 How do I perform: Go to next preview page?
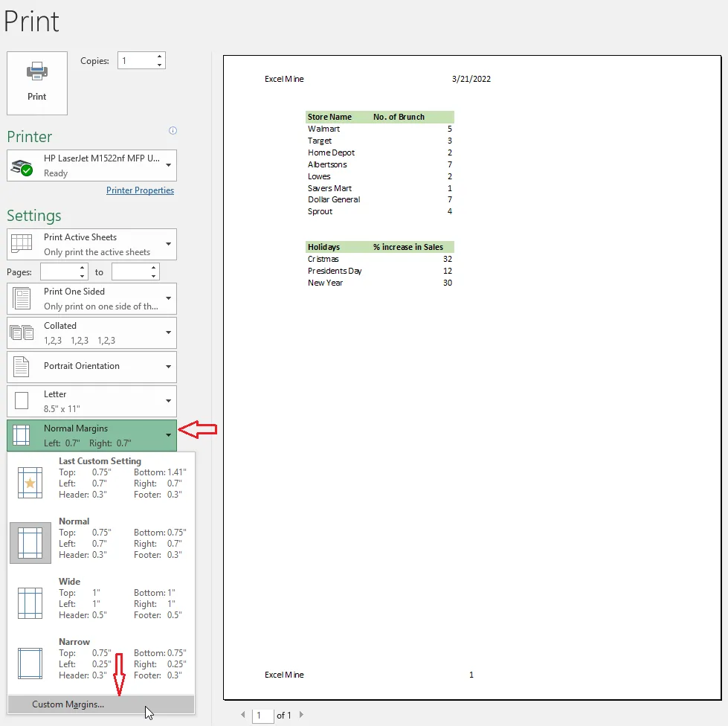pyautogui.click(x=301, y=715)
